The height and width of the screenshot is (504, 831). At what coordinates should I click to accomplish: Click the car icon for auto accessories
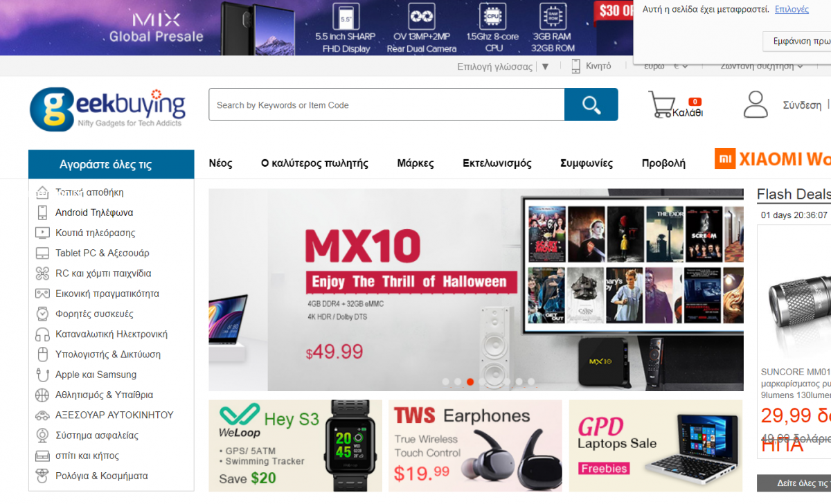[42, 415]
